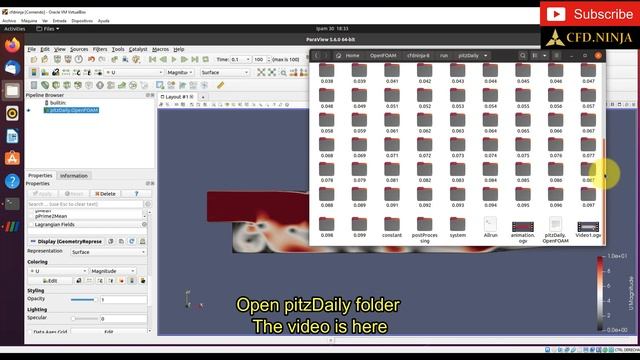Click the Ruler measurement icon
Viewport: 640px width, 360px height.
tap(220, 85)
